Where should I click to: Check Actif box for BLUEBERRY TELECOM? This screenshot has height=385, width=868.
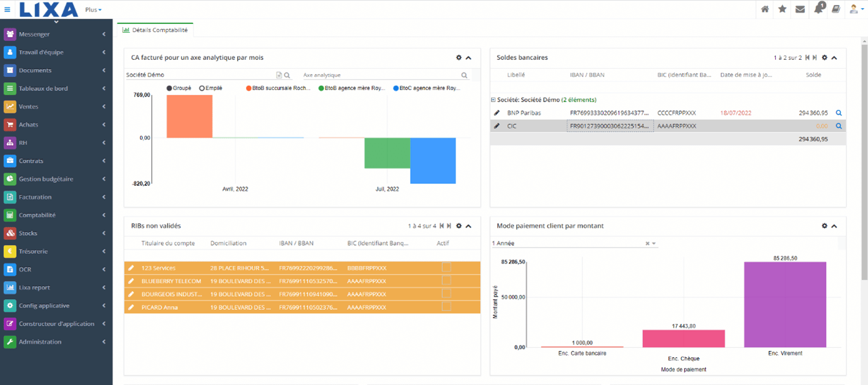tap(446, 281)
